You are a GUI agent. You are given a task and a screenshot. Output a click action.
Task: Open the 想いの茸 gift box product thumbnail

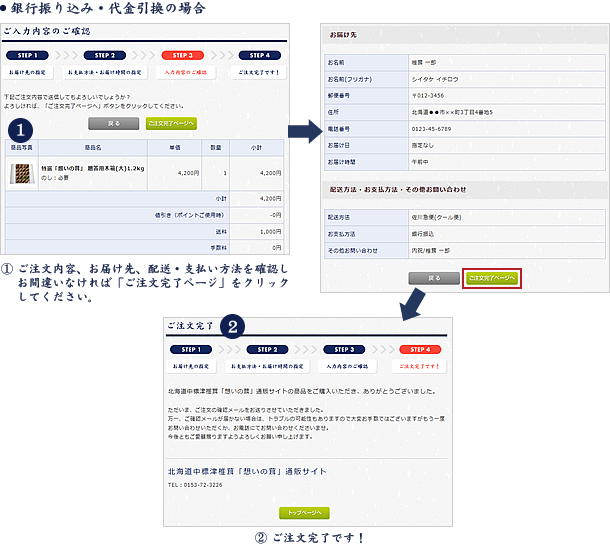tap(20, 173)
